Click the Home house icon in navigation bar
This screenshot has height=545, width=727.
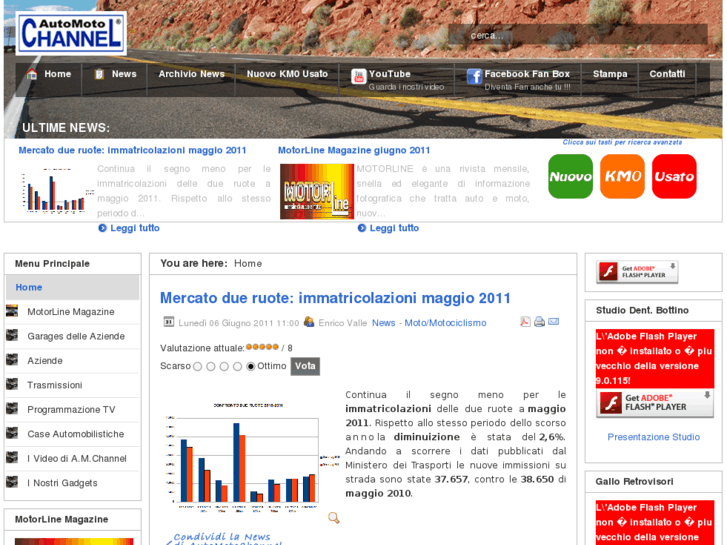click(x=32, y=74)
